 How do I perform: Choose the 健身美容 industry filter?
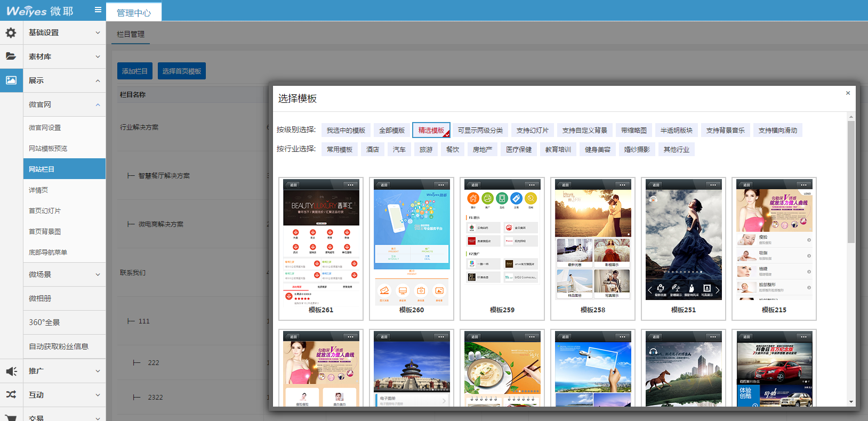pos(598,149)
